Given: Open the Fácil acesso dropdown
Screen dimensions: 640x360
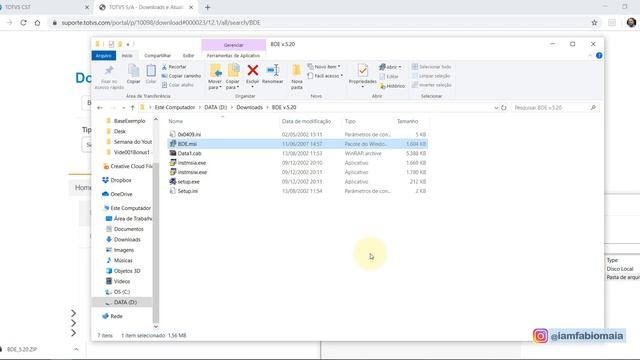Looking at the screenshot, I should tap(325, 76).
